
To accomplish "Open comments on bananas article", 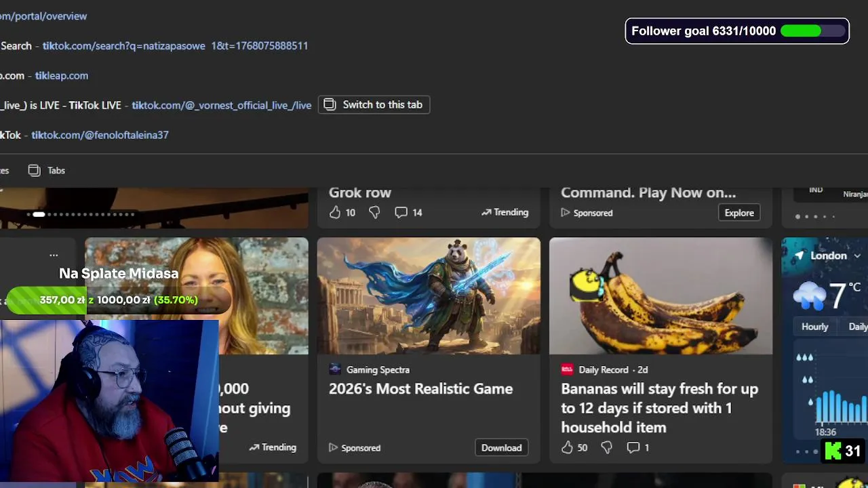I will (638, 447).
